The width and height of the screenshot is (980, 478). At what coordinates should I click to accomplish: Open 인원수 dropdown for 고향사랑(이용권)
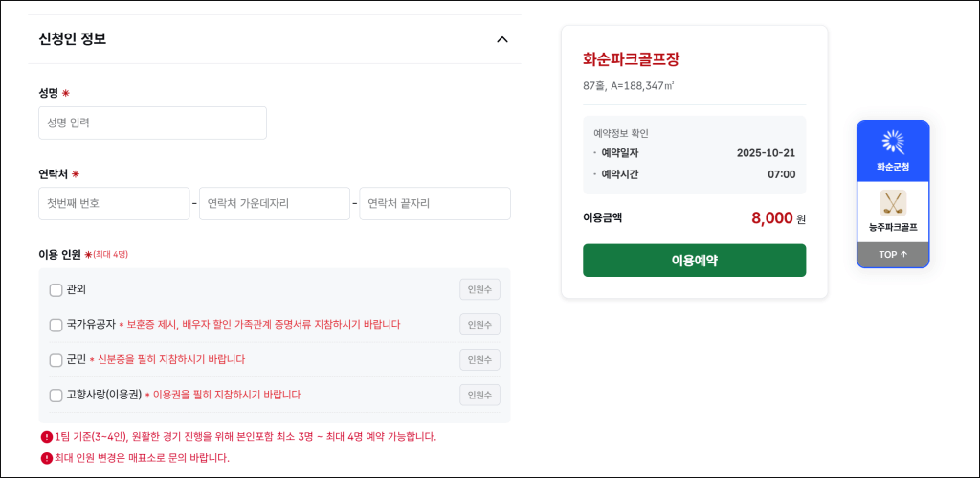[x=479, y=395]
